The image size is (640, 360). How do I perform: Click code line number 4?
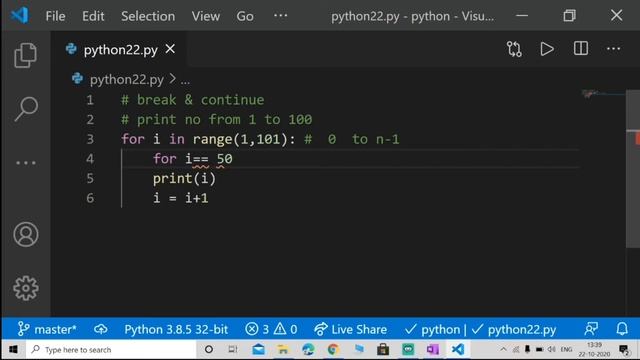(x=90, y=158)
